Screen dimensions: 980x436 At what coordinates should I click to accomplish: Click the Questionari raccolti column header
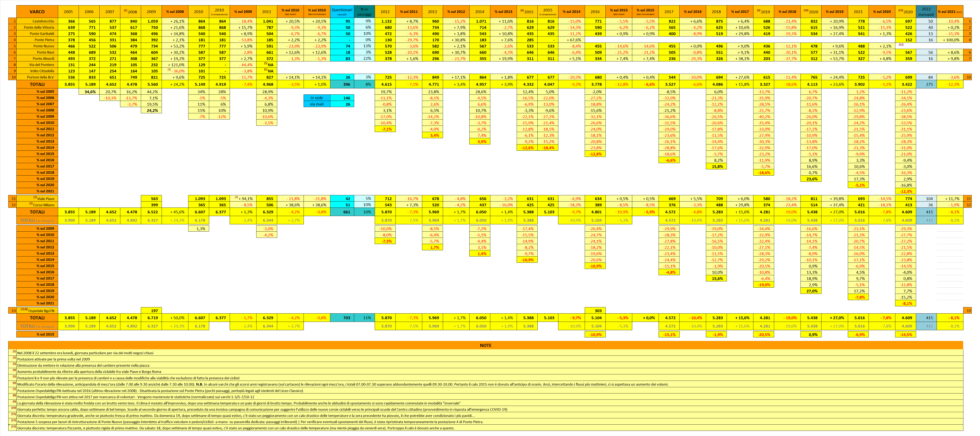pyautogui.click(x=342, y=11)
